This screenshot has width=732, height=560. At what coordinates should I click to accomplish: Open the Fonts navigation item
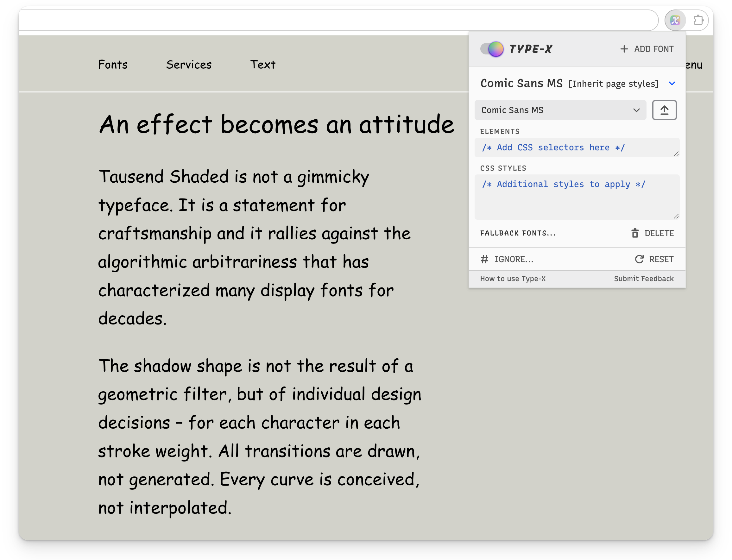113,64
